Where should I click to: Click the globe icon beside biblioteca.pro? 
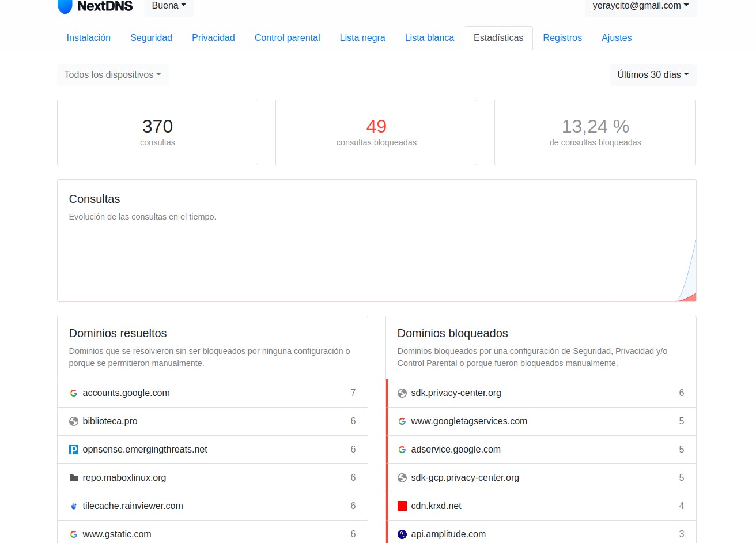(x=74, y=421)
